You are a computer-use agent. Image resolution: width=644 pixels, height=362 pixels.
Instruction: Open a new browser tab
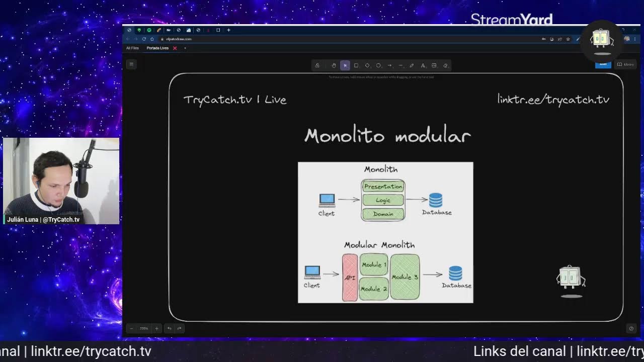coord(228,30)
